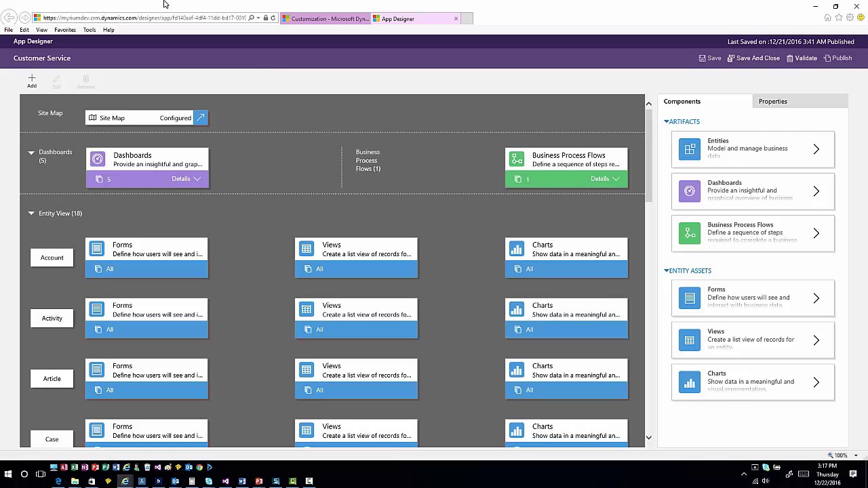The image size is (868, 488).
Task: Click Account Forms icon
Action: tap(97, 249)
